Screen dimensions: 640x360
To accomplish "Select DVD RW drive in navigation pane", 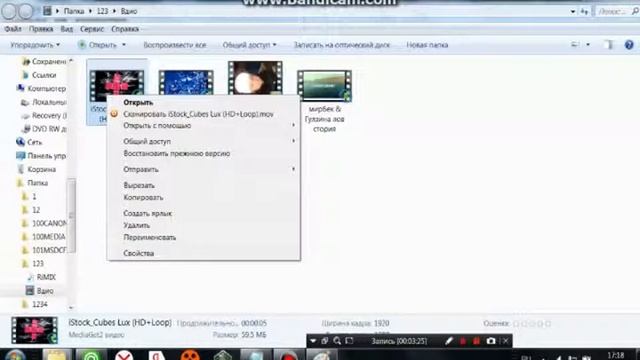I will point(44,129).
